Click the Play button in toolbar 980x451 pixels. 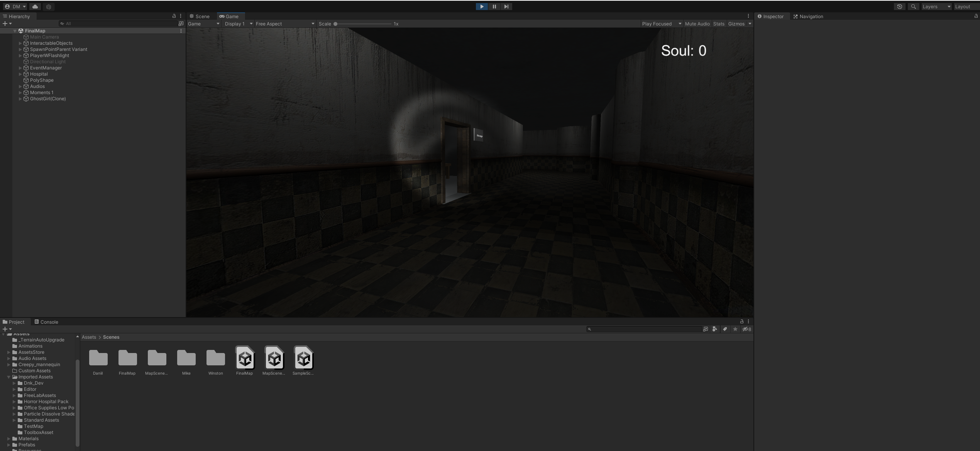click(x=482, y=7)
